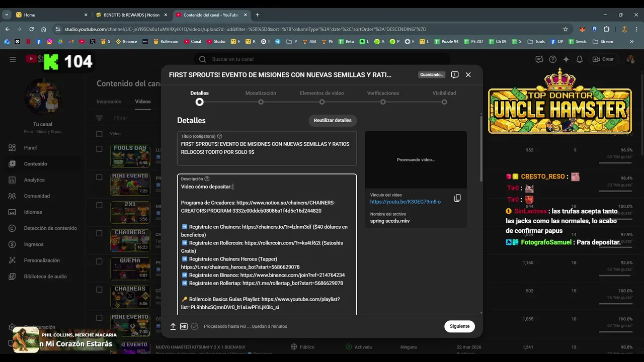The width and height of the screenshot is (644, 362).
Task: Tick checkbox for MINI EVENTO 7:30 video row
Action: click(99, 318)
